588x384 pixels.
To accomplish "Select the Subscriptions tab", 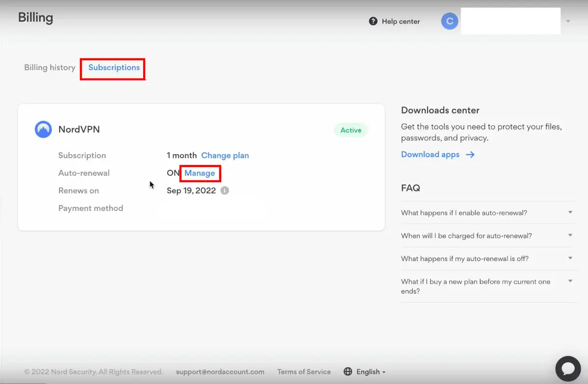I will 114,68.
